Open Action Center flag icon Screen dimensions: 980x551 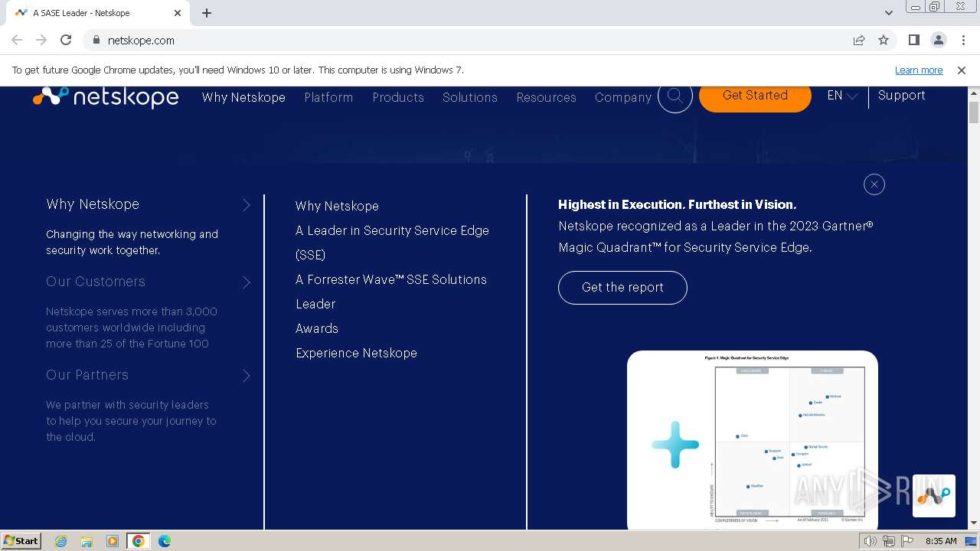[x=907, y=541]
